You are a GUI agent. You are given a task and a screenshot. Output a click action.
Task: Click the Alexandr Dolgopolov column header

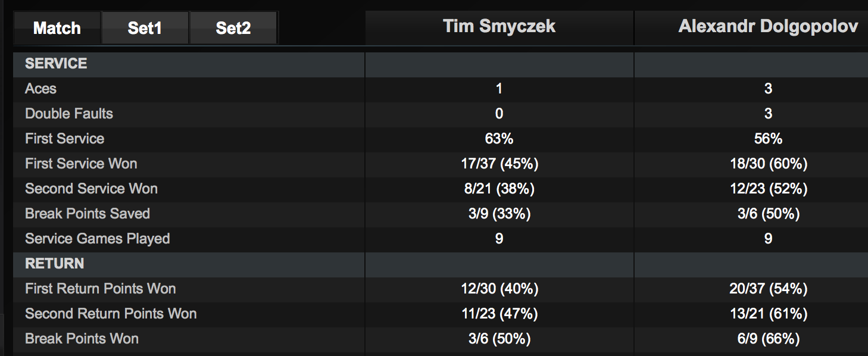pyautogui.click(x=768, y=26)
